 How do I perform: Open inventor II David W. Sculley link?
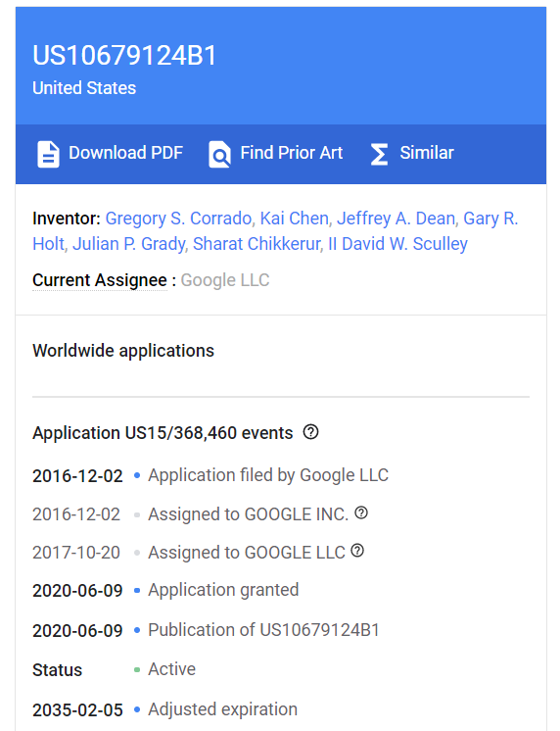[397, 244]
